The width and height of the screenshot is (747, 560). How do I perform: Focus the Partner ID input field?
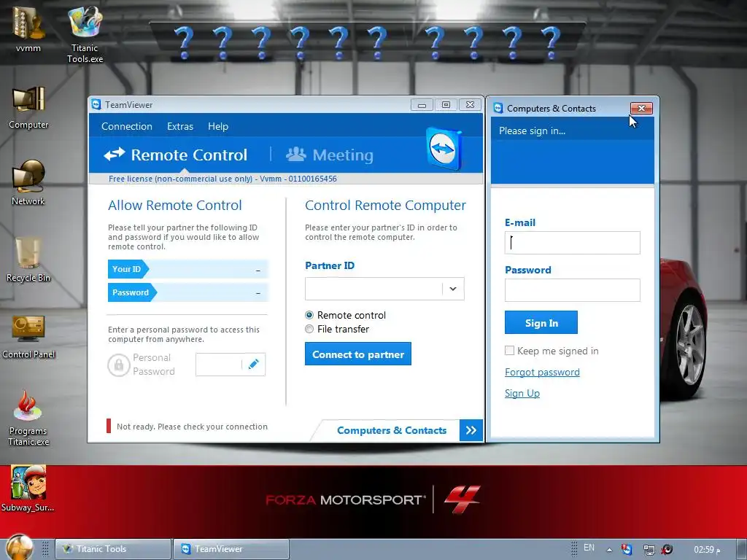[x=373, y=289]
